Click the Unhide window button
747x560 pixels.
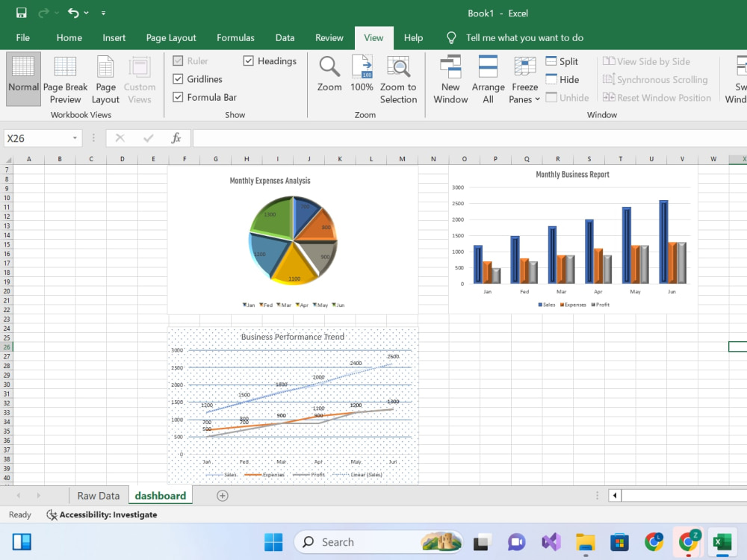[x=567, y=98]
